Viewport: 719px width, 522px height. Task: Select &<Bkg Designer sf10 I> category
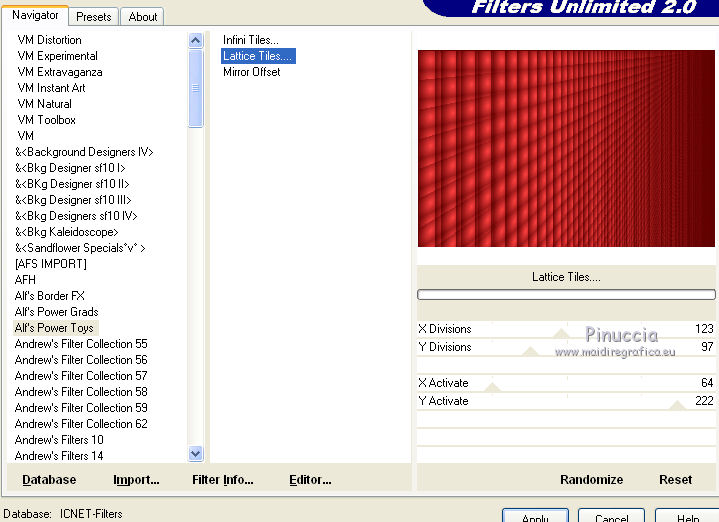(x=70, y=168)
